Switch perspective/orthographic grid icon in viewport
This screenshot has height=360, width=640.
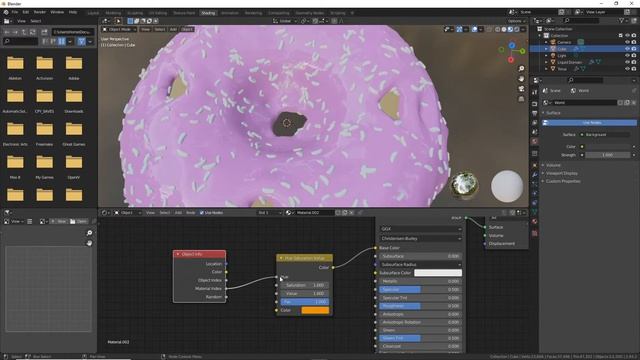click(521, 99)
